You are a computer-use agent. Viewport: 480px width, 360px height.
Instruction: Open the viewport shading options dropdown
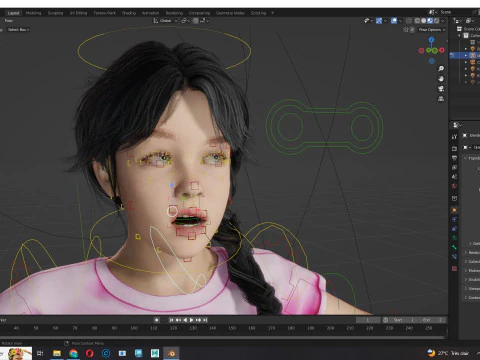pos(443,21)
